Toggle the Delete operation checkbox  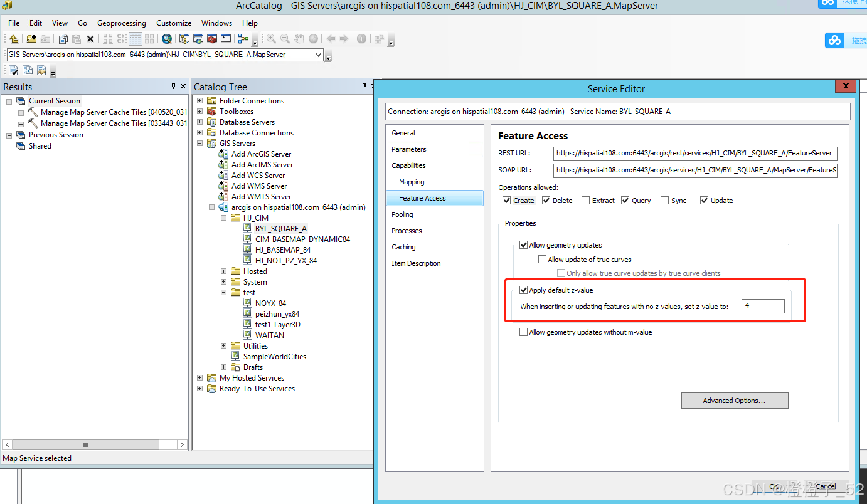pos(546,201)
